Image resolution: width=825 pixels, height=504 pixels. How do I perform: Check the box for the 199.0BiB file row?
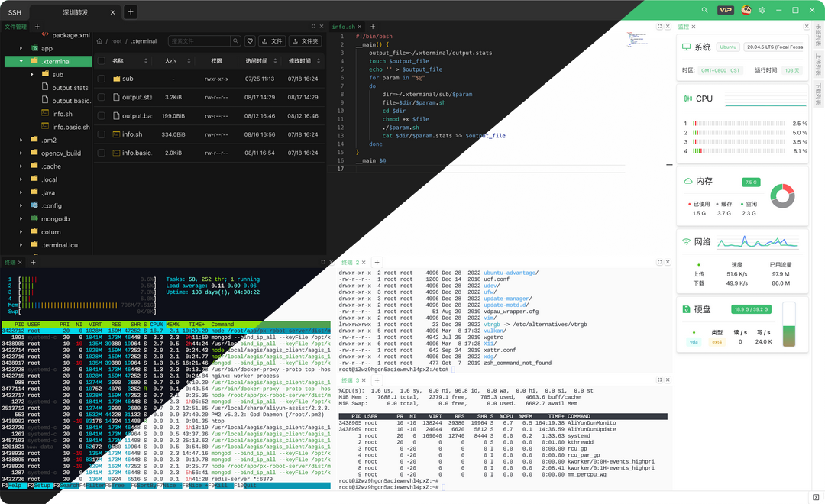click(x=102, y=116)
